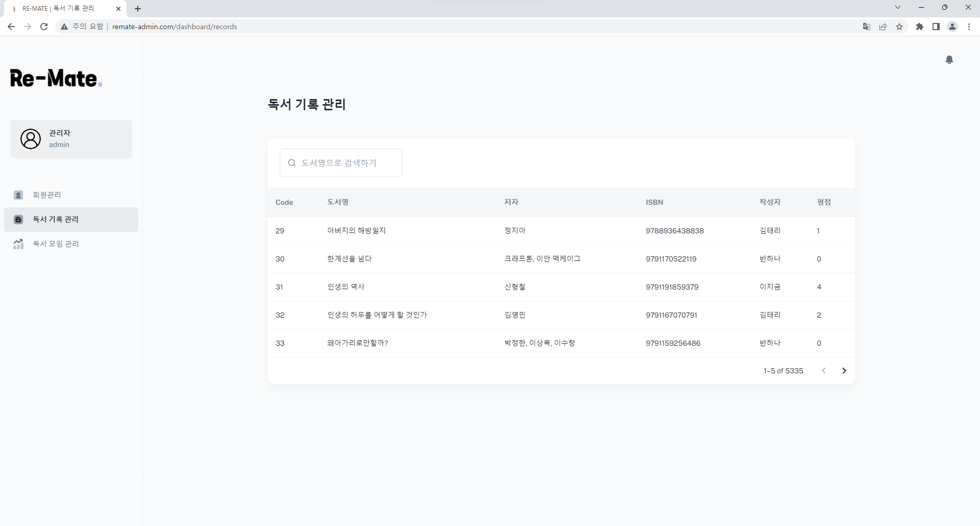Viewport: 980px width, 526px height.
Task: Click the 평점 column header
Action: pyautogui.click(x=824, y=202)
